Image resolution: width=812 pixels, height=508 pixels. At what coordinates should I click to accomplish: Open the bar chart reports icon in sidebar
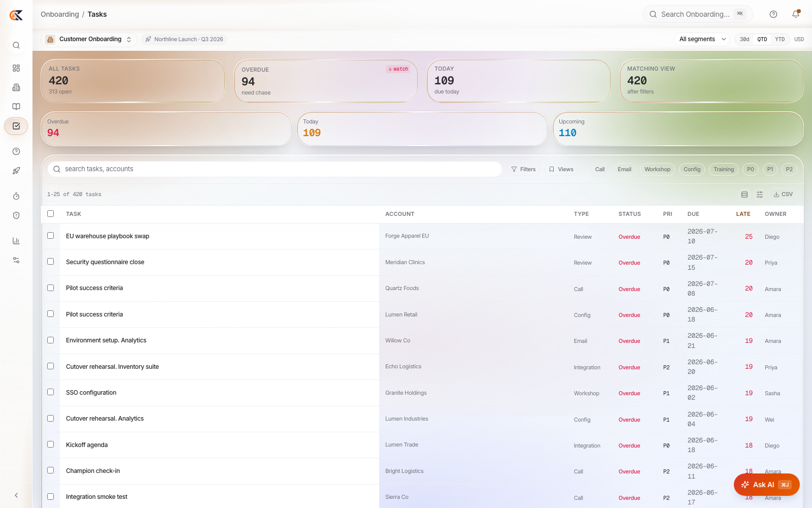(16, 241)
